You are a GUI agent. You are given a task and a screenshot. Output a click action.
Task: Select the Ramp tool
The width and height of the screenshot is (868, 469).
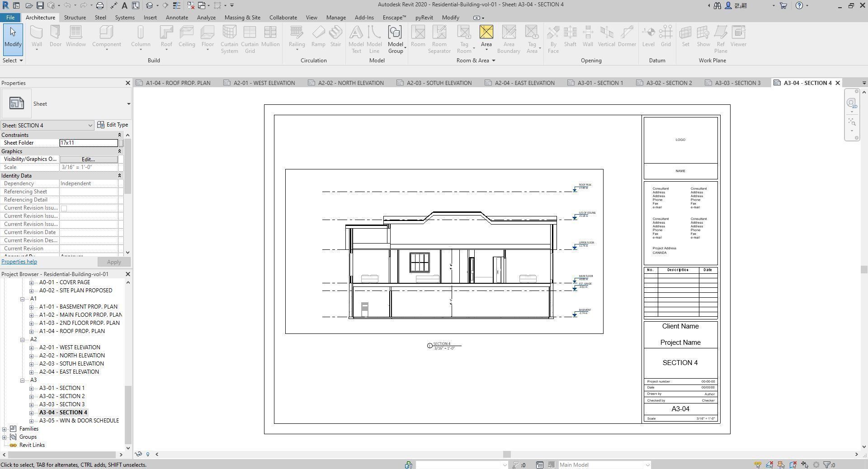coord(318,36)
